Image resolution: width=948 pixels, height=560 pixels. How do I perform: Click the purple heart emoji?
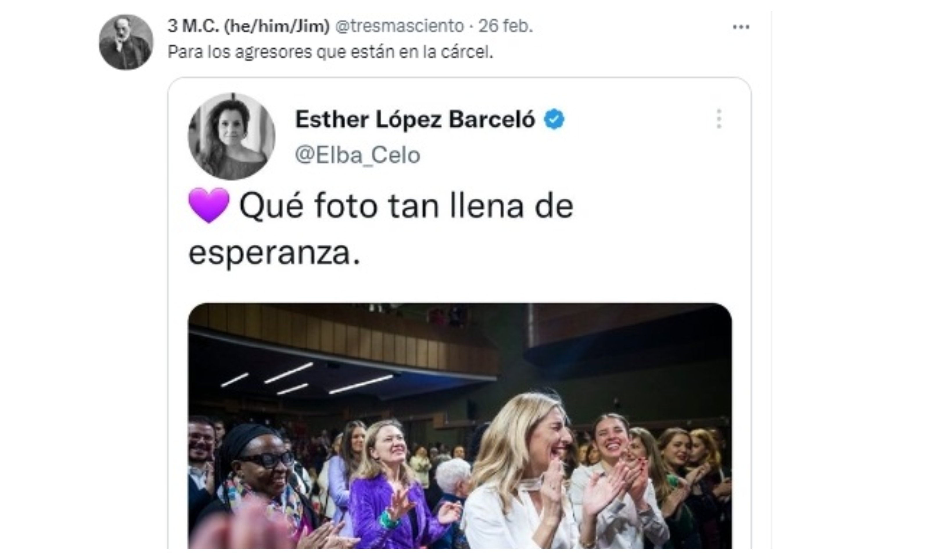209,206
